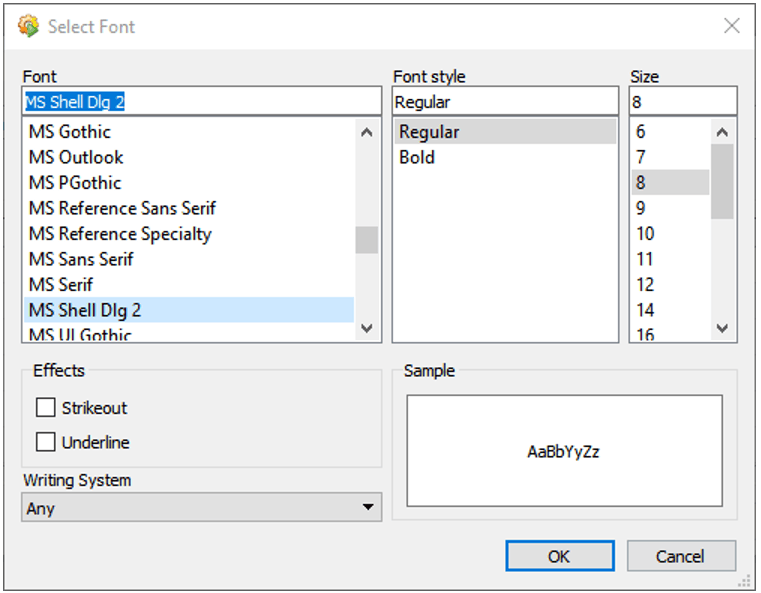The width and height of the screenshot is (761, 593).
Task: Click the font list scrollbar thumb
Action: pyautogui.click(x=367, y=240)
